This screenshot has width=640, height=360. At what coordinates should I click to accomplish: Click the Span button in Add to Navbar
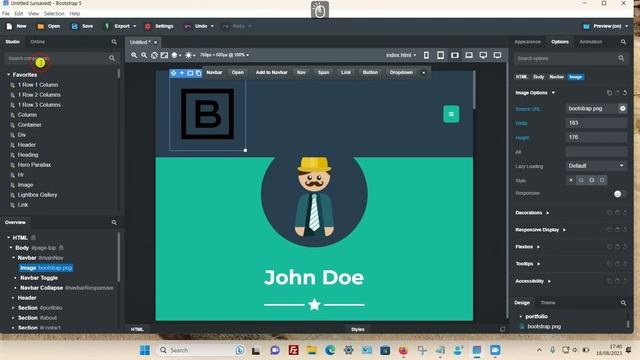tap(323, 73)
